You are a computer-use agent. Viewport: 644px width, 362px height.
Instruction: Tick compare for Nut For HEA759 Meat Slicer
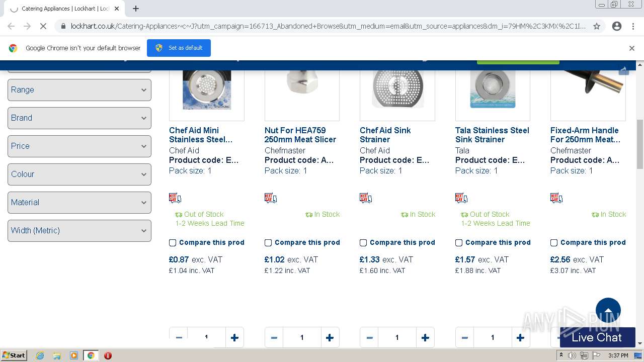tap(268, 243)
